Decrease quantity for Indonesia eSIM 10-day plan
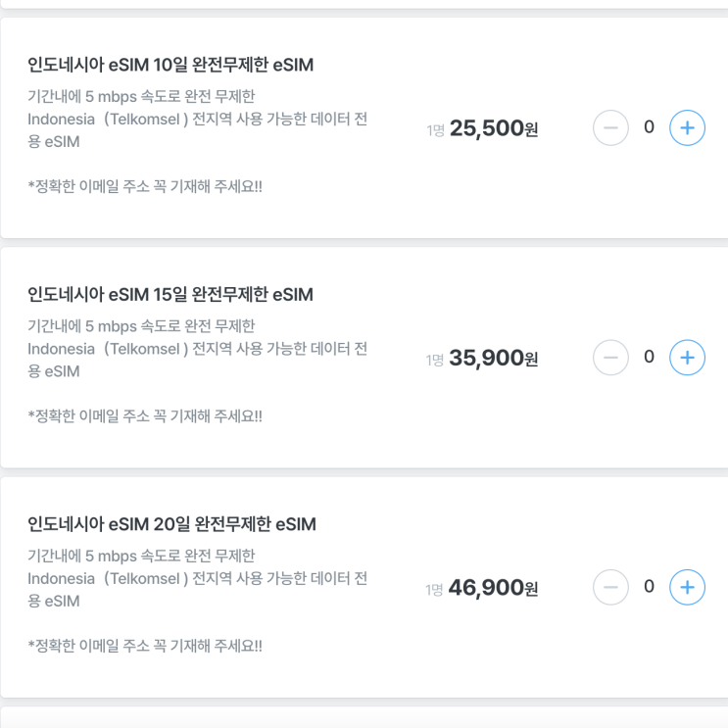This screenshot has width=728, height=728. (x=610, y=127)
